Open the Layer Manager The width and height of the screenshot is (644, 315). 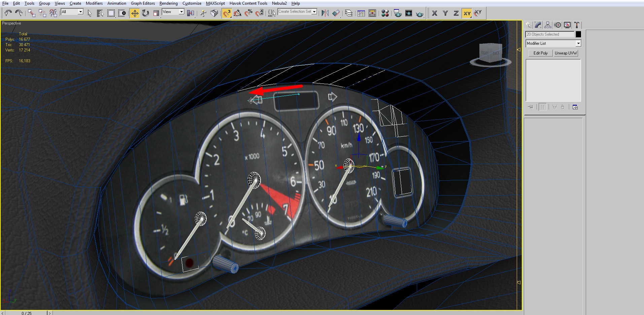(349, 13)
